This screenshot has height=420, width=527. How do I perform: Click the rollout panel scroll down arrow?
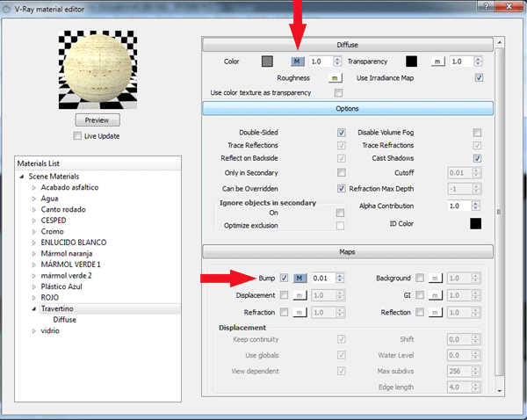click(500, 391)
